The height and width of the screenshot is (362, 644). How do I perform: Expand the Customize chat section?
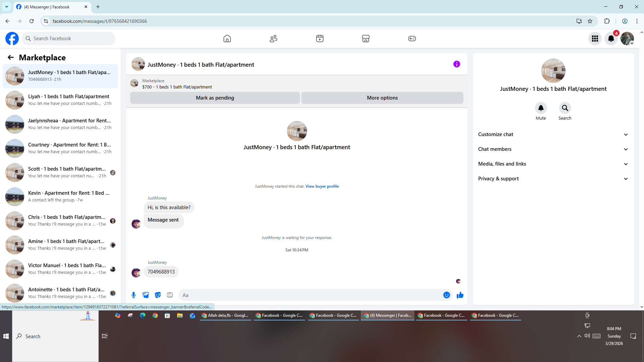pyautogui.click(x=553, y=134)
